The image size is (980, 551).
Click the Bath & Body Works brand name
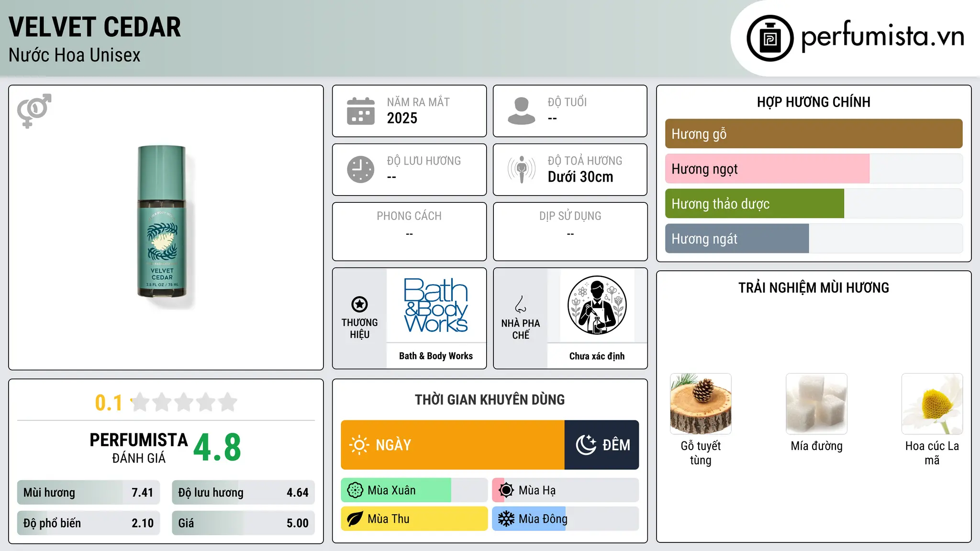[x=436, y=356]
